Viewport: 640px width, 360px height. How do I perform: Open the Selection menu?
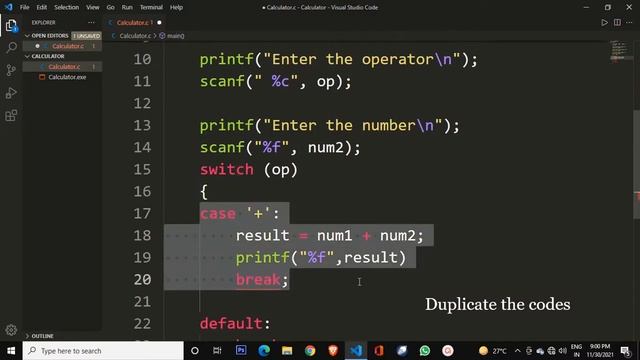[x=67, y=7]
